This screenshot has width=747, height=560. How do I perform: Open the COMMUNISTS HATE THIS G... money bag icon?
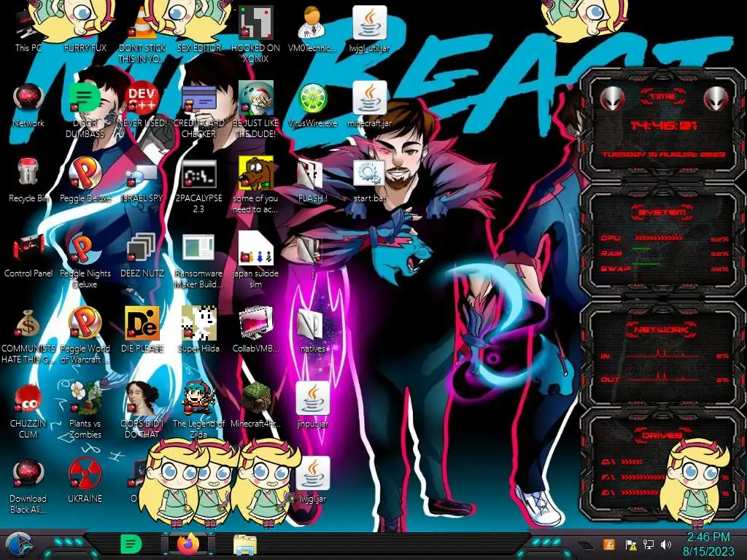click(x=28, y=335)
